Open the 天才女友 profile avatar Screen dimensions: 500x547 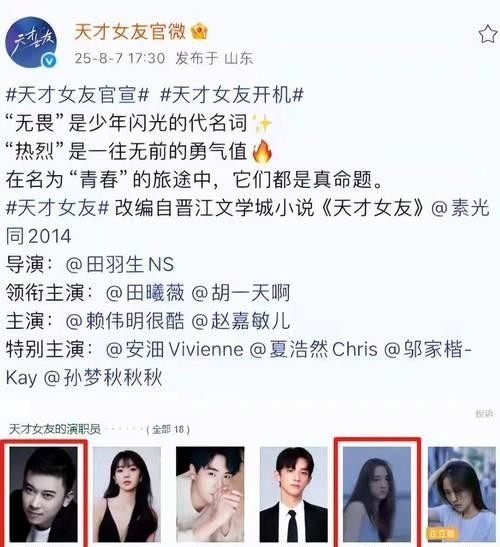tap(31, 42)
